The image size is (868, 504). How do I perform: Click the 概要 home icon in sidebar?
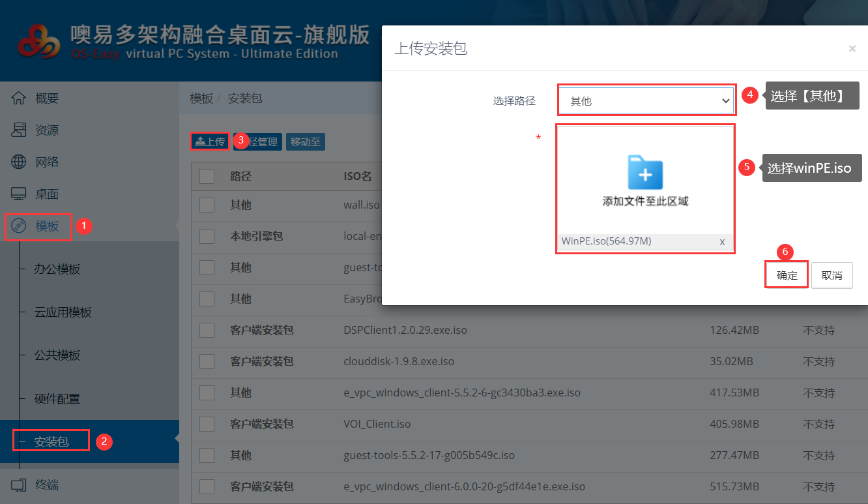click(x=19, y=98)
